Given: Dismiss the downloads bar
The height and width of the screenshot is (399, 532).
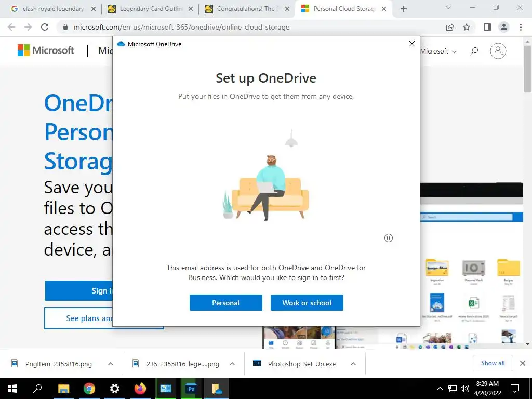Looking at the screenshot, I should coord(523,363).
